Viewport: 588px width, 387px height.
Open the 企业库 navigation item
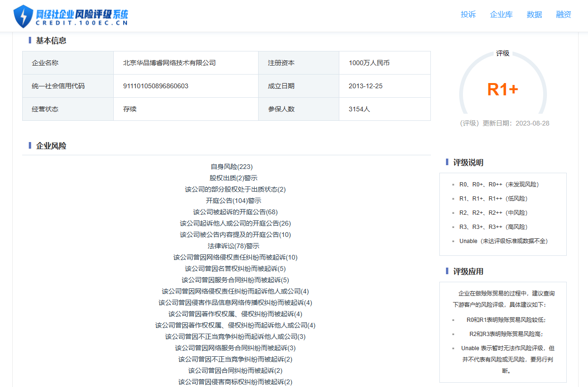point(501,15)
